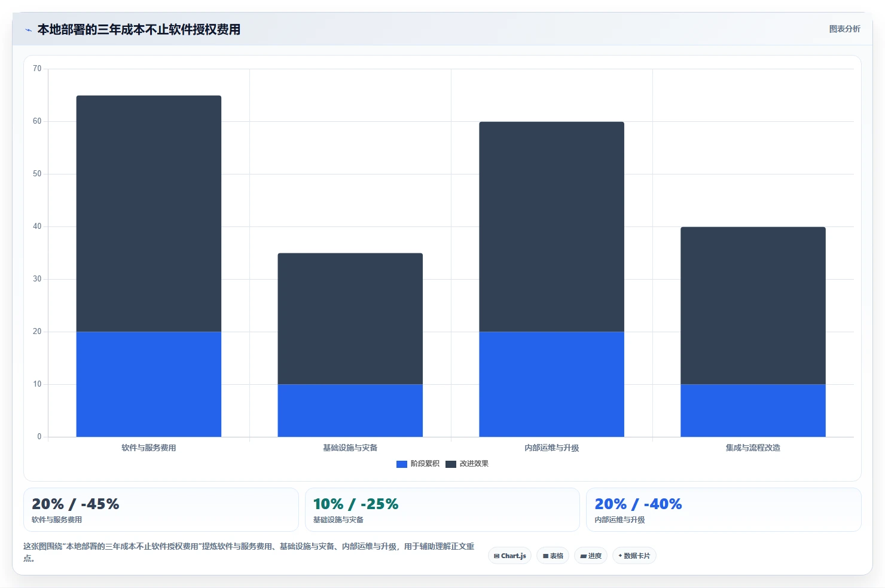
Task: Click the y-axis value 70
Action: click(37, 69)
